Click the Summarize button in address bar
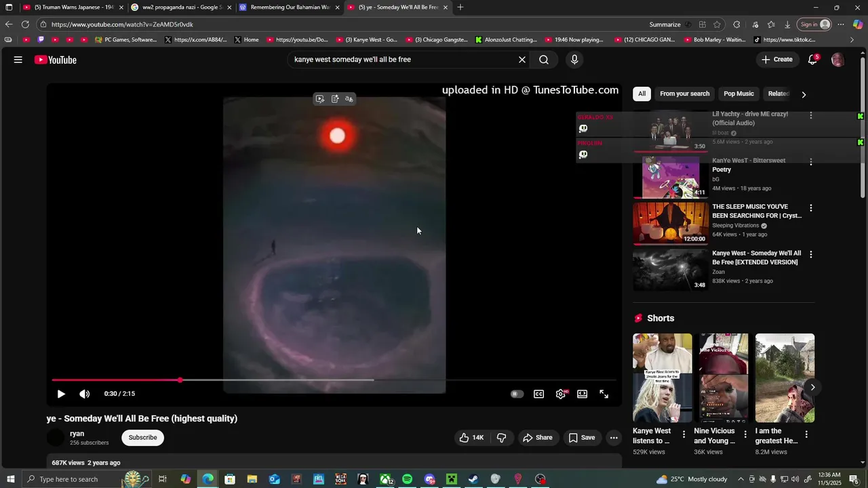The height and width of the screenshot is (488, 868). point(665,24)
